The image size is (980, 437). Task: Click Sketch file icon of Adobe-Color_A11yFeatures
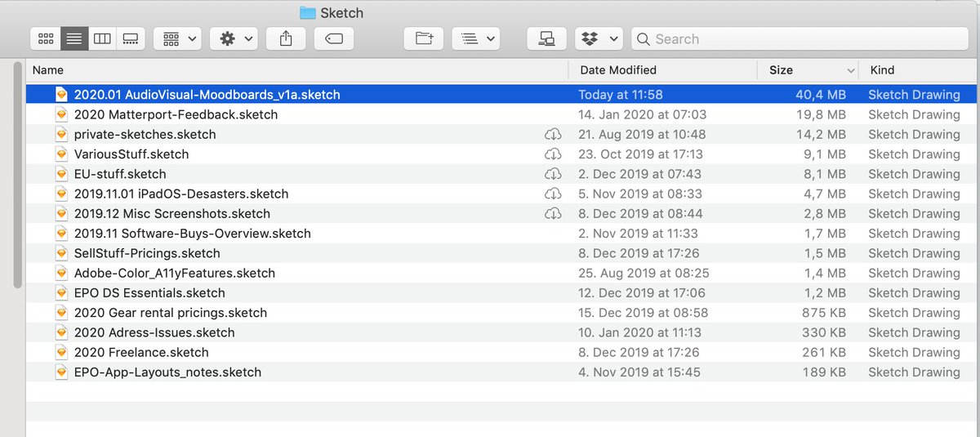61,273
